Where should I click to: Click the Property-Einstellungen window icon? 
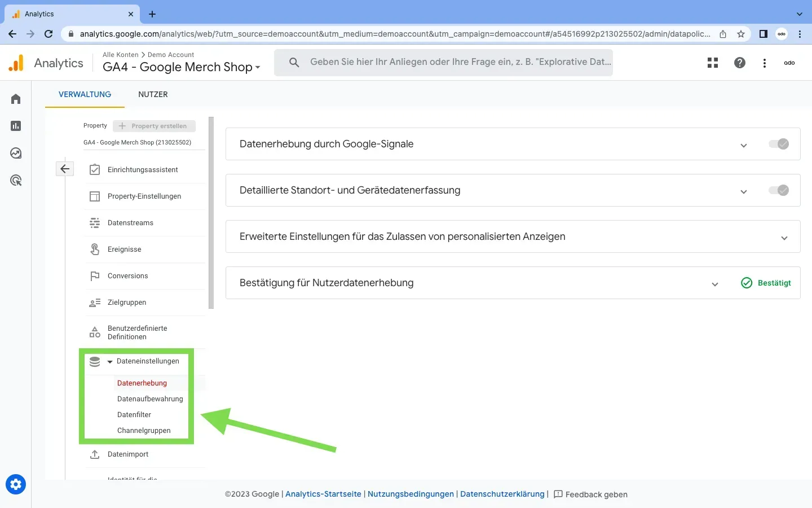point(95,196)
